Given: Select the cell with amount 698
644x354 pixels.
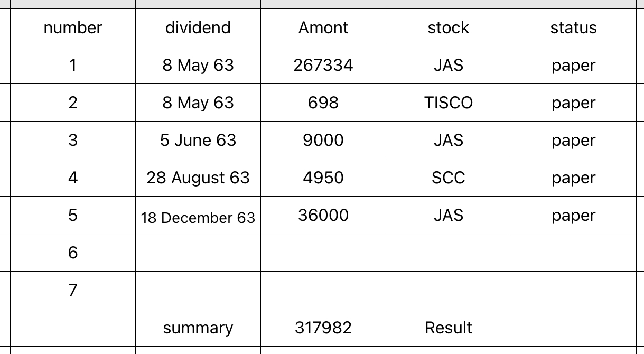Looking at the screenshot, I should click(323, 103).
